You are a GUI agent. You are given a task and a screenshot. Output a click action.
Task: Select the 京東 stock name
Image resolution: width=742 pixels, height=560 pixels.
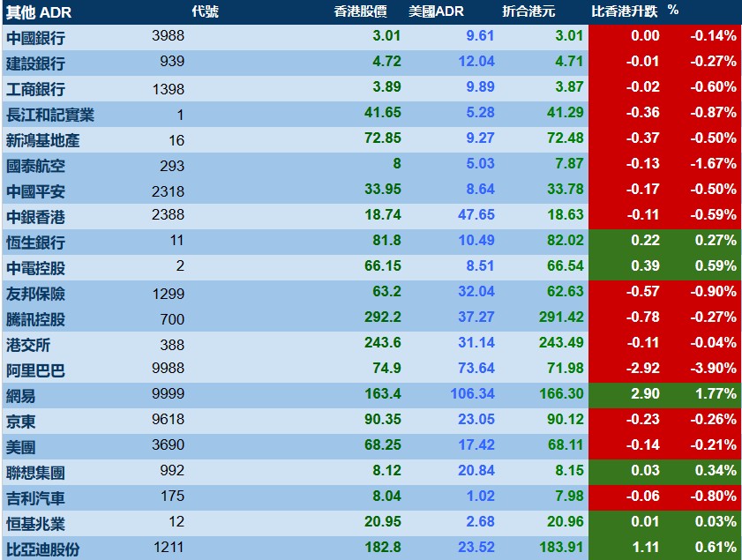click(20, 422)
